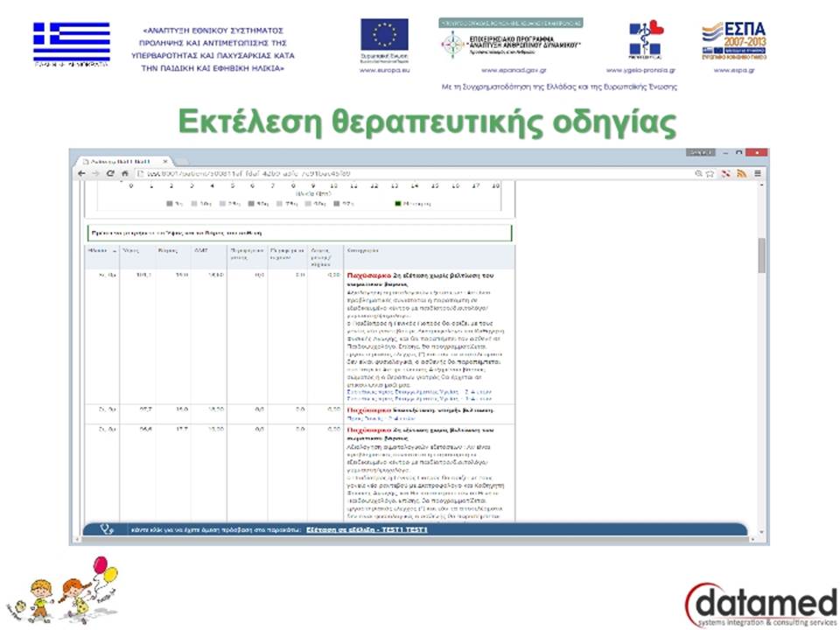Go back with the browser back arrow
840x630 pixels.
pyautogui.click(x=82, y=173)
